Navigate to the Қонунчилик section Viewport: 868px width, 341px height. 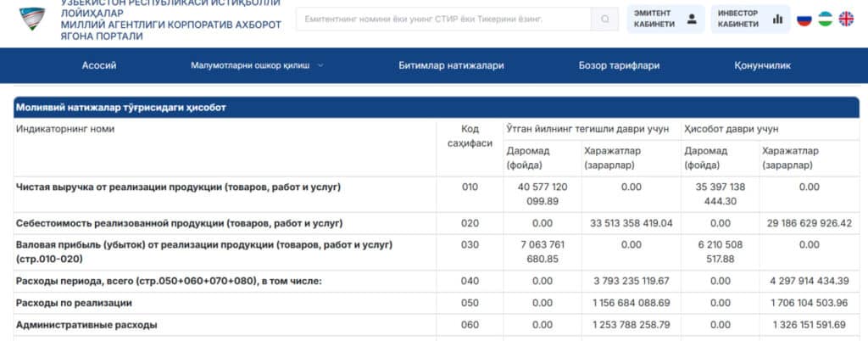[762, 65]
